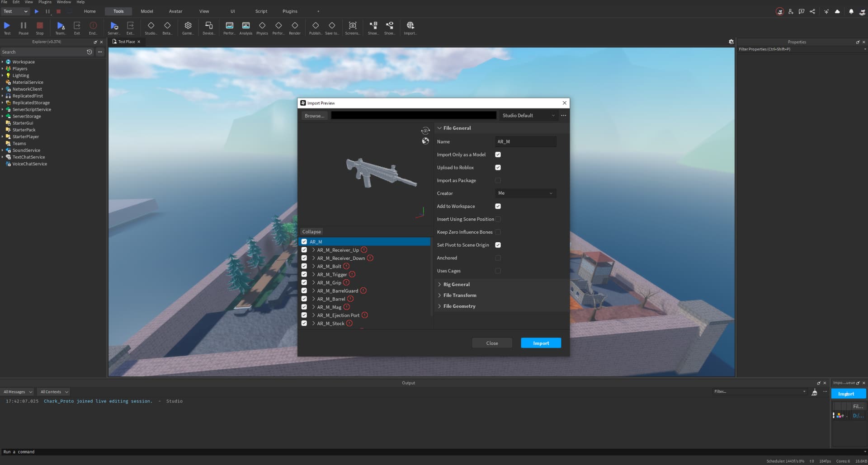Click the Import button in the dialog
Screen dimensions: 868x465
coord(541,343)
